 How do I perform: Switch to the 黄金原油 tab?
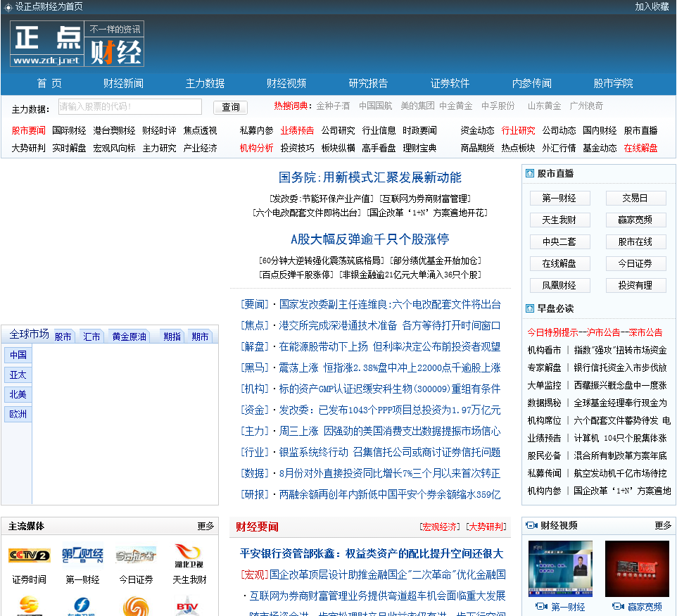point(129,337)
